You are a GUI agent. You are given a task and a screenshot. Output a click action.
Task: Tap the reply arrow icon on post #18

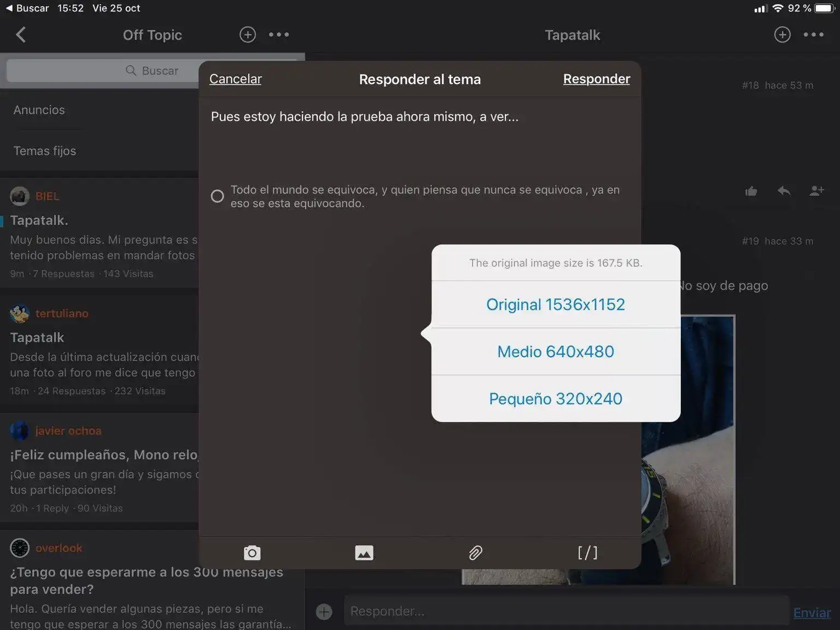coord(784,191)
